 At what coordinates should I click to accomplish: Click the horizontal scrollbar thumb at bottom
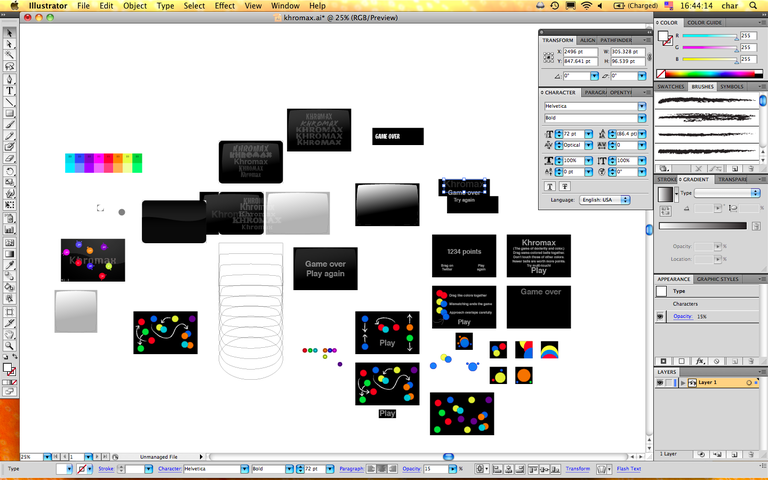point(448,457)
